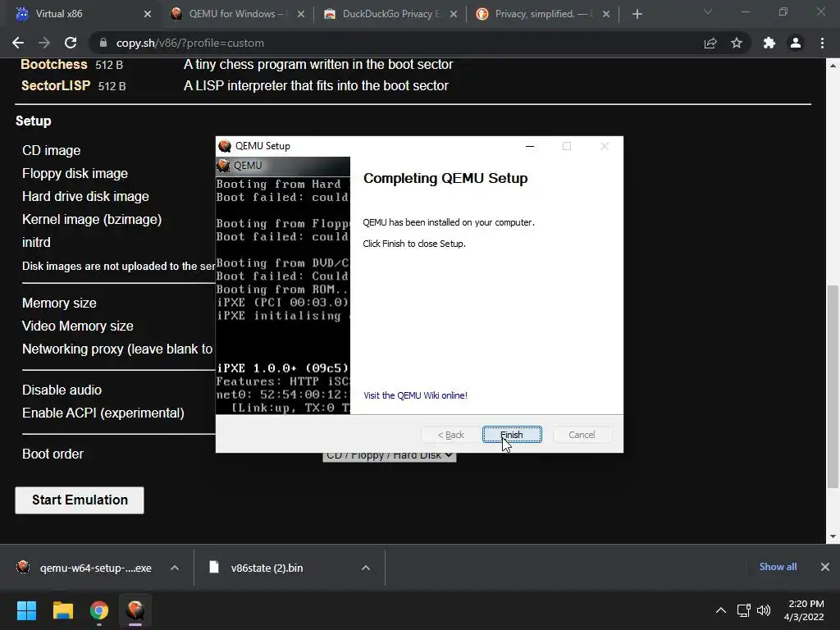Close the DuckDuckGo Privacy tab
Screen dimensions: 840x630
[454, 14]
